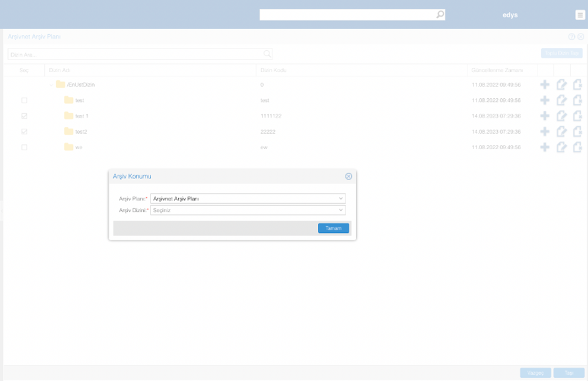The width and height of the screenshot is (588, 381).
Task: Click the document icon in the test2 row
Action: [577, 131]
